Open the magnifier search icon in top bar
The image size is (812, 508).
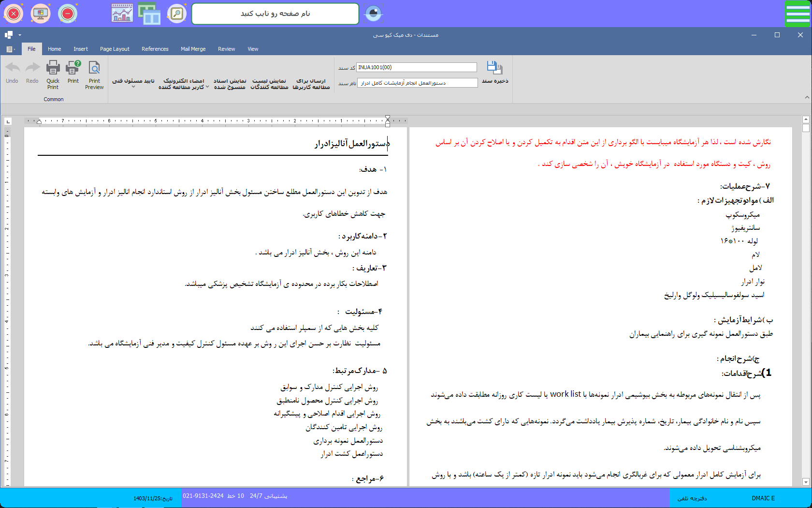point(177,14)
